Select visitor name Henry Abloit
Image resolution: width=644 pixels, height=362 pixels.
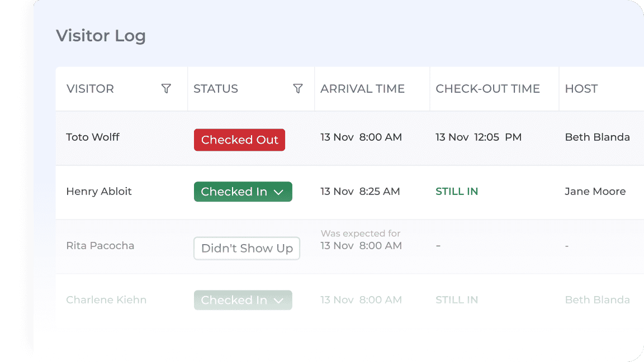[99, 191]
